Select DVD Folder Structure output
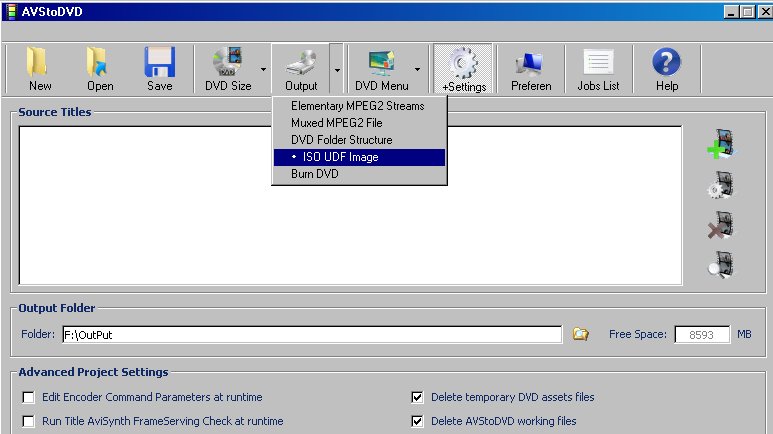This screenshot has height=434, width=773. click(359, 140)
